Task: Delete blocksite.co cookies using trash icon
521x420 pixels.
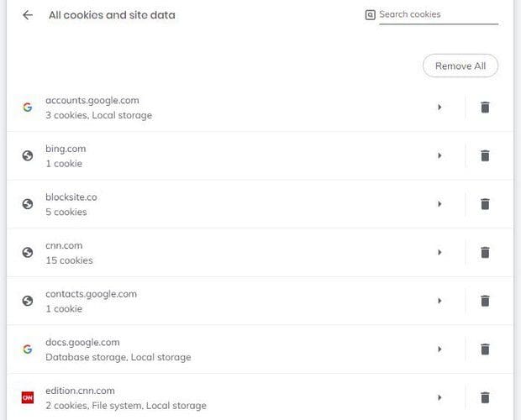Action: coord(485,204)
